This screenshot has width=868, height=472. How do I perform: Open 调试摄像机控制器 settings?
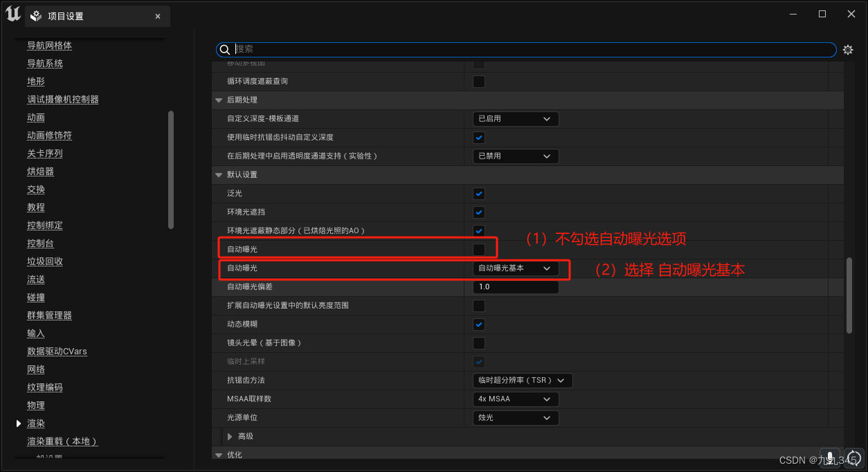[x=63, y=100]
